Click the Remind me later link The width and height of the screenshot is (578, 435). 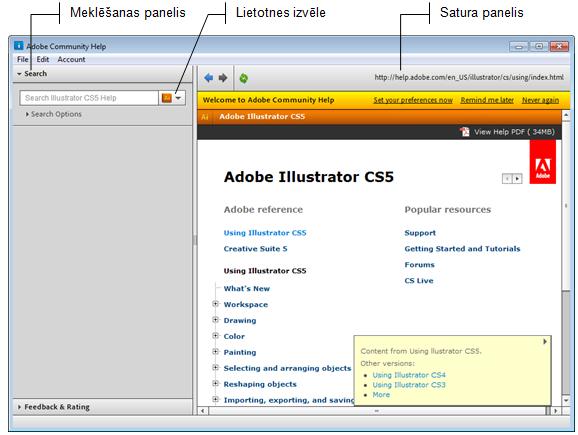tap(487, 100)
